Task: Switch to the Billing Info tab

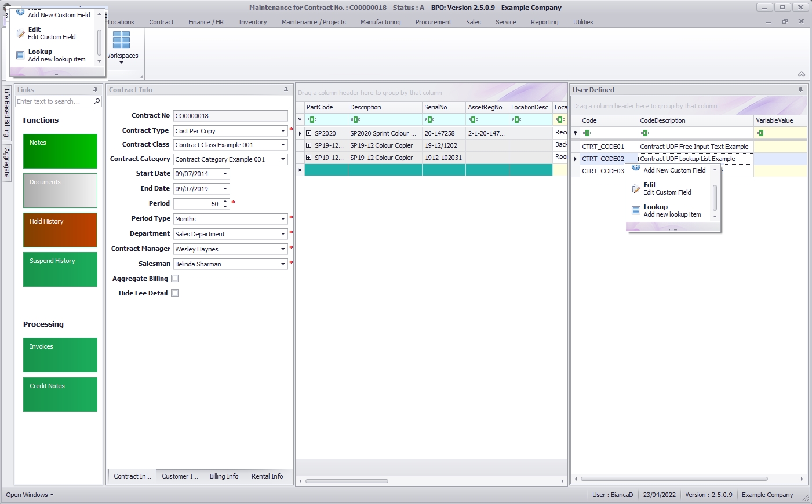Action: (x=224, y=476)
